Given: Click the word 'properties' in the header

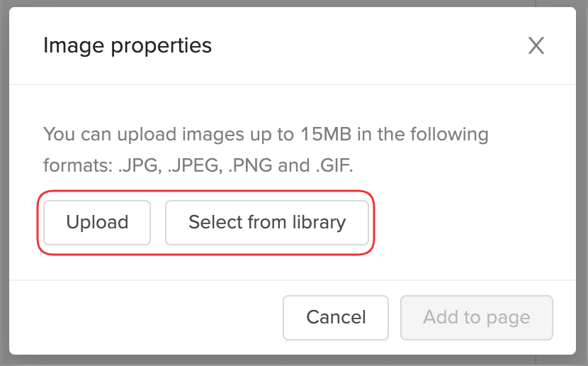Looking at the screenshot, I should (x=162, y=46).
